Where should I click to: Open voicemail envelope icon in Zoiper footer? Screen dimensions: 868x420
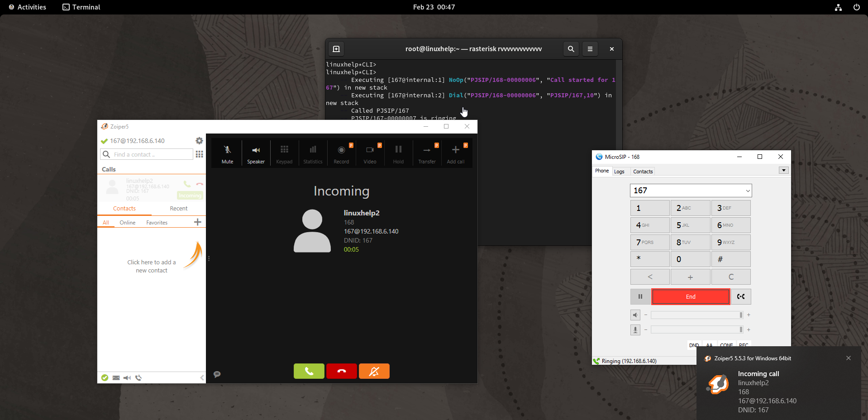(116, 377)
